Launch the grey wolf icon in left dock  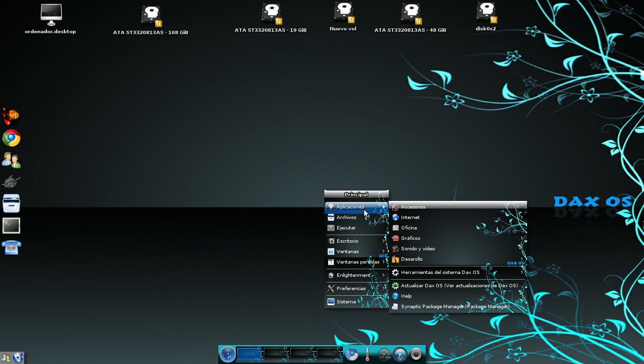11,182
